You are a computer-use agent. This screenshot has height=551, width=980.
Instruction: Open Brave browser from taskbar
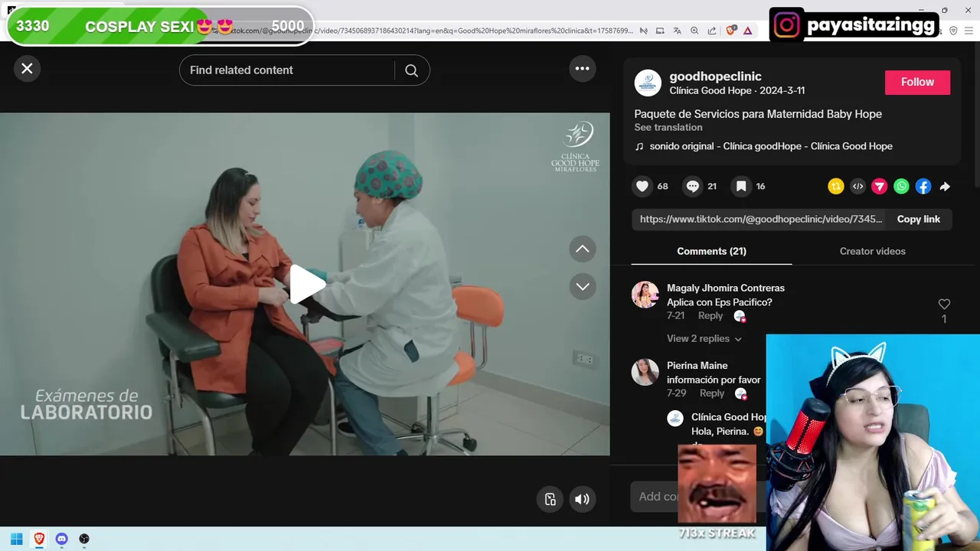pyautogui.click(x=39, y=539)
